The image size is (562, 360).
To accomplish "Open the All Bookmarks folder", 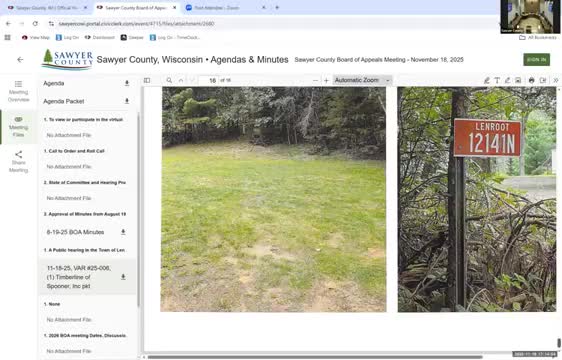I will (x=538, y=37).
